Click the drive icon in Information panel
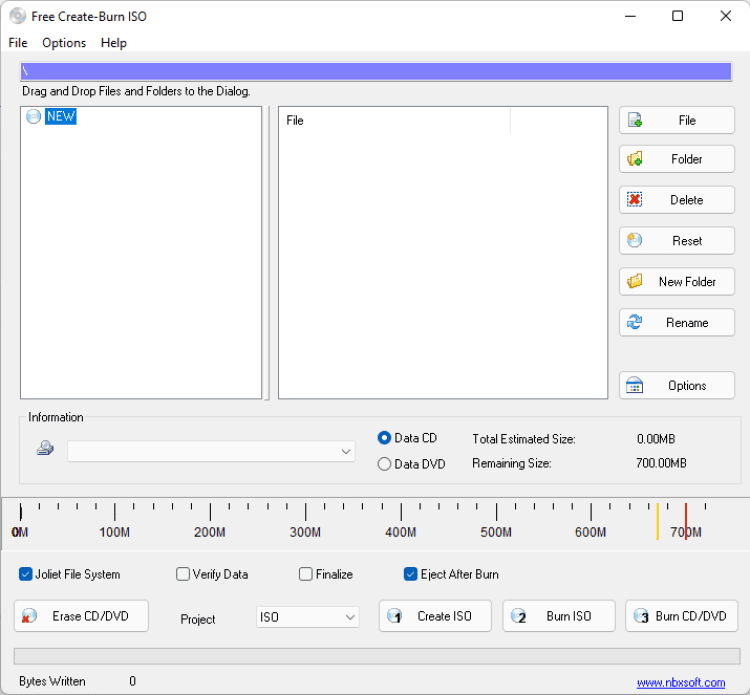Screen dimensions: 750x695 tap(45, 448)
